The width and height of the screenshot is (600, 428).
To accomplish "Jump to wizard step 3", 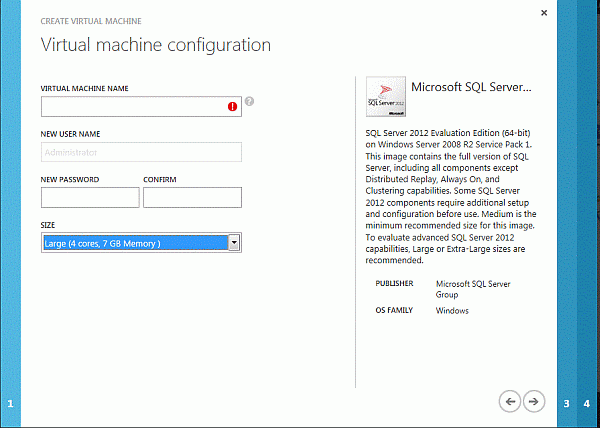I will 567,403.
